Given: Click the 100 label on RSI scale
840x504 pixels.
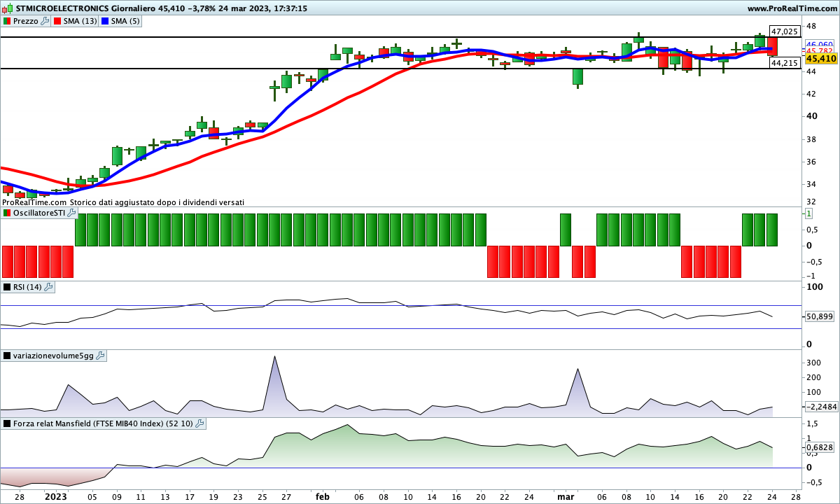Looking at the screenshot, I should coord(813,287).
